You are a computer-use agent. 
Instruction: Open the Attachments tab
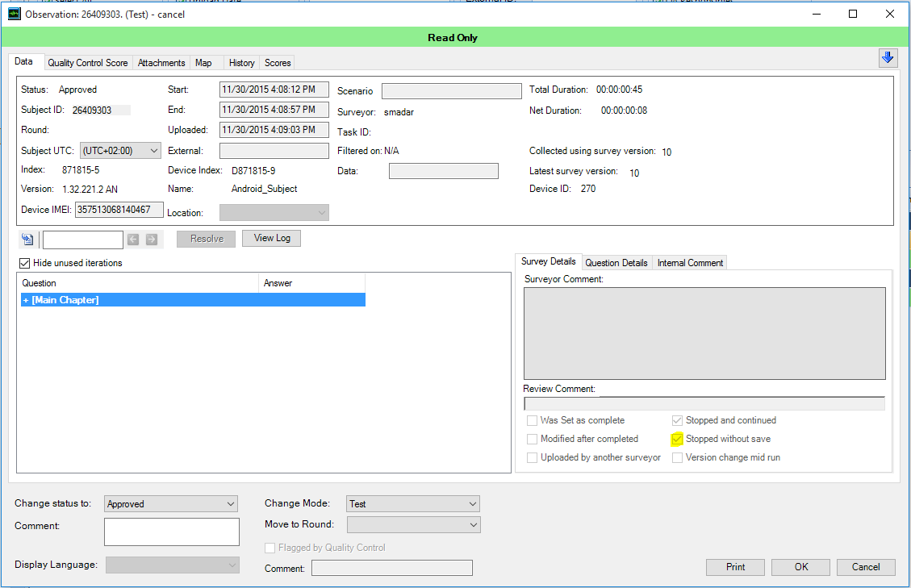tap(161, 63)
